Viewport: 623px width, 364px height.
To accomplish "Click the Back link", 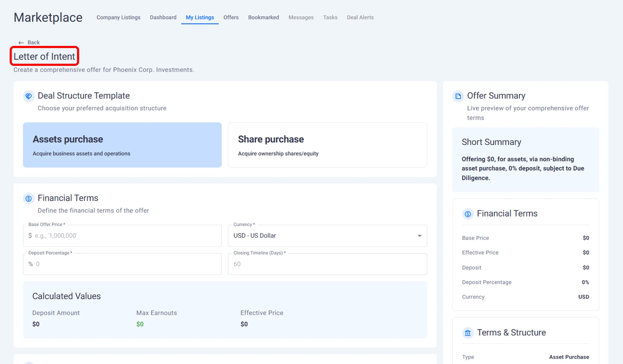I will (x=34, y=43).
